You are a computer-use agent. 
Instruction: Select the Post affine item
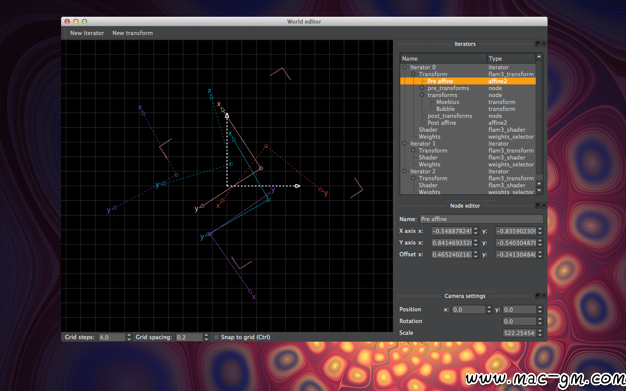click(x=442, y=123)
